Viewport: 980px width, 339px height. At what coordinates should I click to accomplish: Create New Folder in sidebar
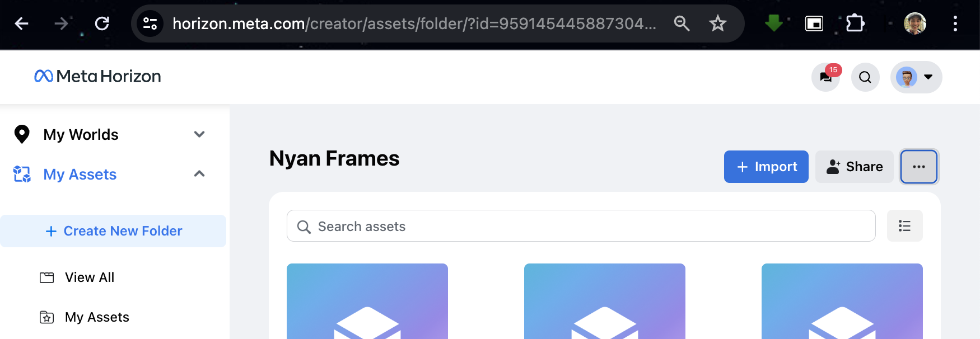[x=113, y=231]
